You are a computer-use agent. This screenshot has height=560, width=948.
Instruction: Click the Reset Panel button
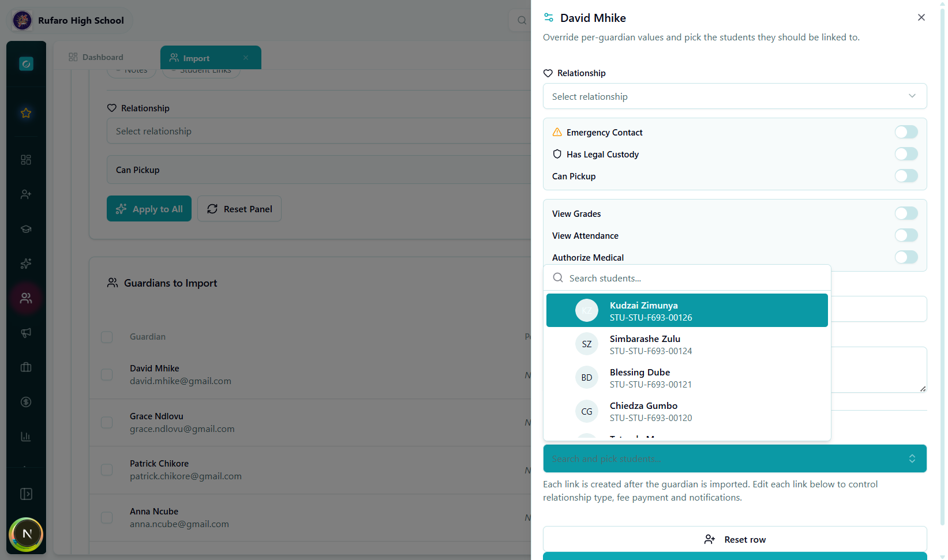click(x=239, y=209)
